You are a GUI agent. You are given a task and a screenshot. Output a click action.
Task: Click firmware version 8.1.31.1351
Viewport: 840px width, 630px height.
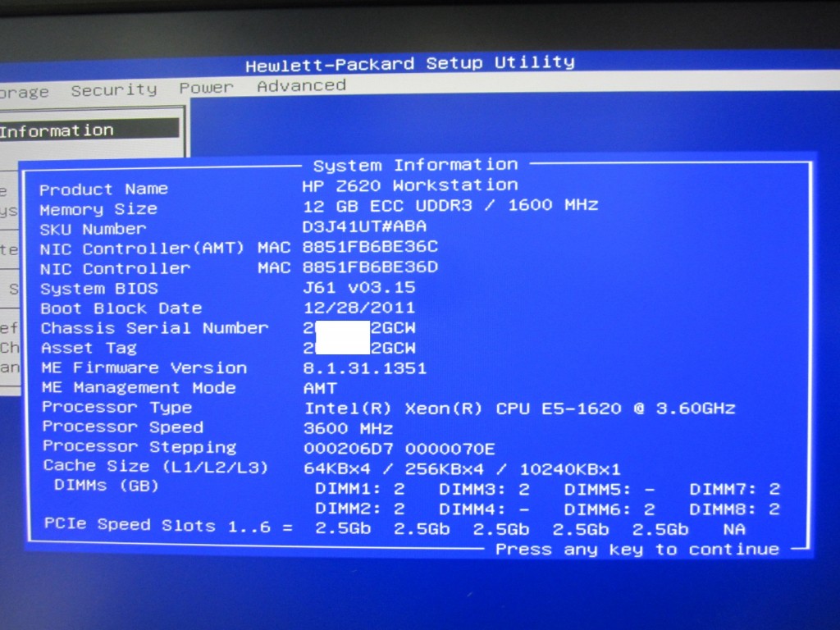[365, 368]
